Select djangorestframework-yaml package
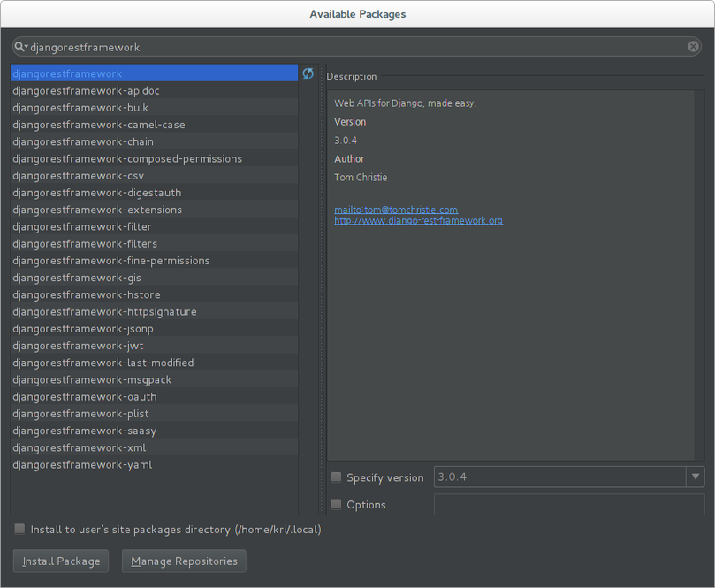Viewport: 715px width, 588px height. [x=154, y=464]
